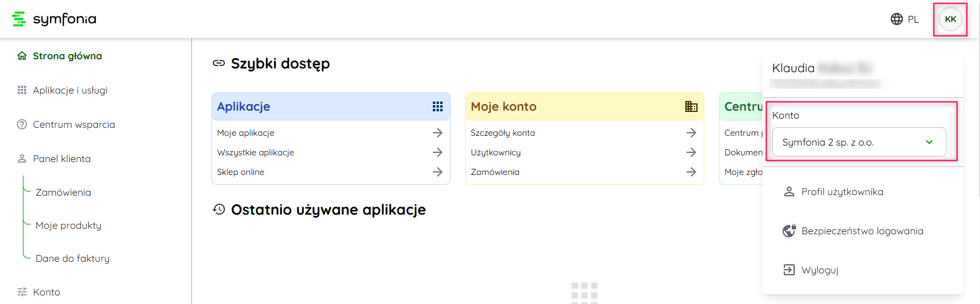Open Wszystkie aplikacje link

click(x=256, y=152)
